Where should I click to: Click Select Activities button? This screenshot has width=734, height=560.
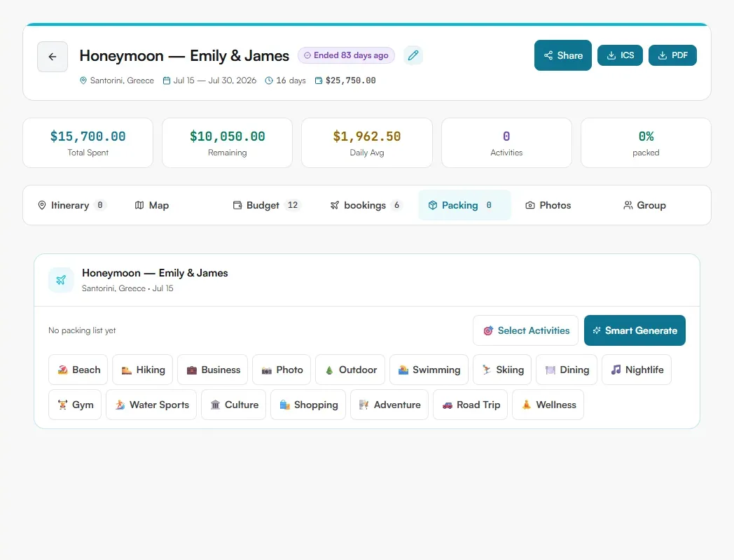(526, 330)
